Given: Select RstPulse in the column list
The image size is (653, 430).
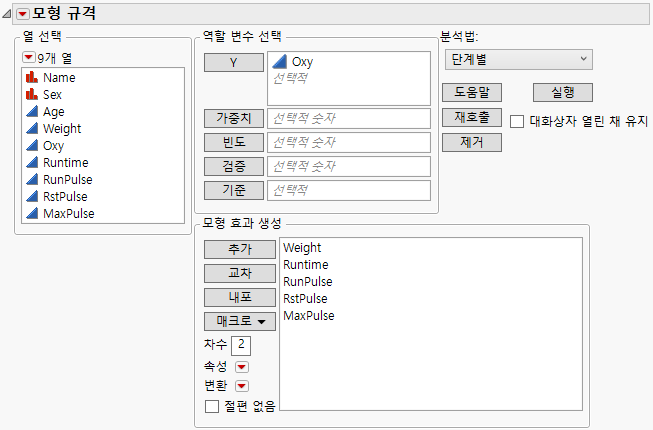Looking at the screenshot, I should point(65,196).
